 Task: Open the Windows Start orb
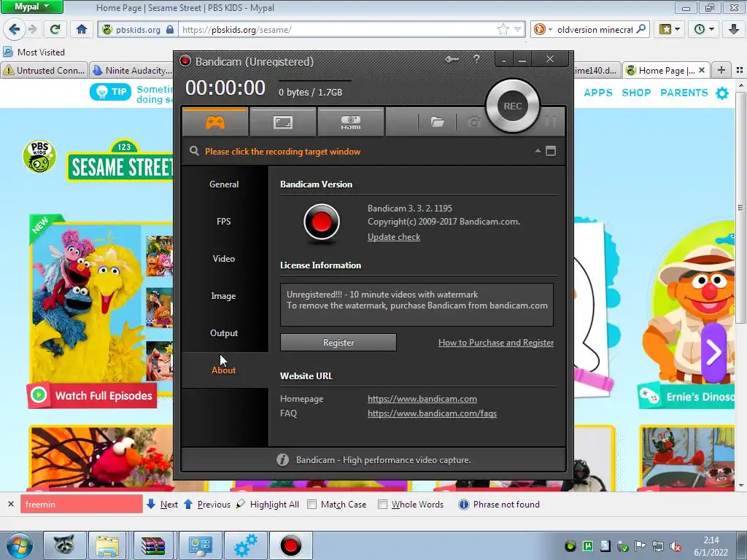point(19,545)
